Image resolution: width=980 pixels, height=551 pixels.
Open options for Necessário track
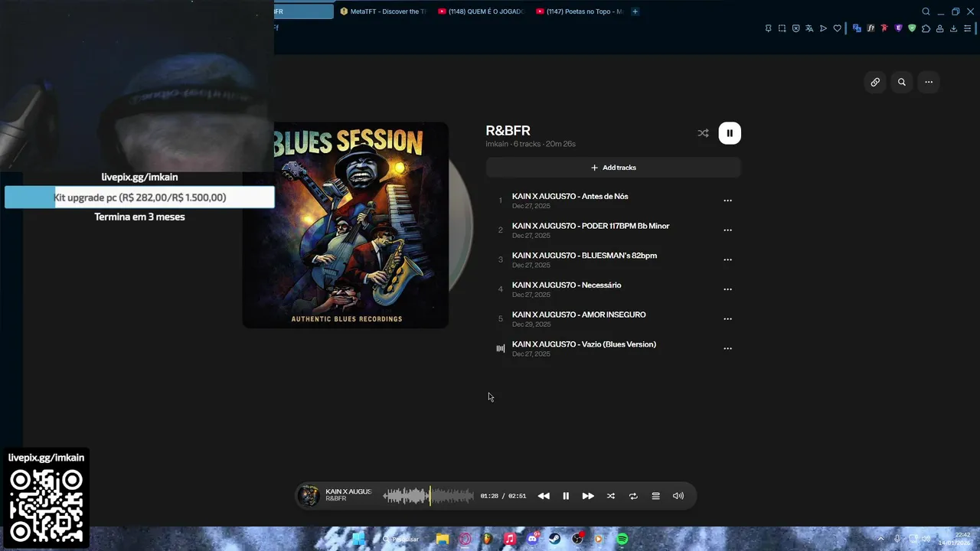[x=727, y=289]
